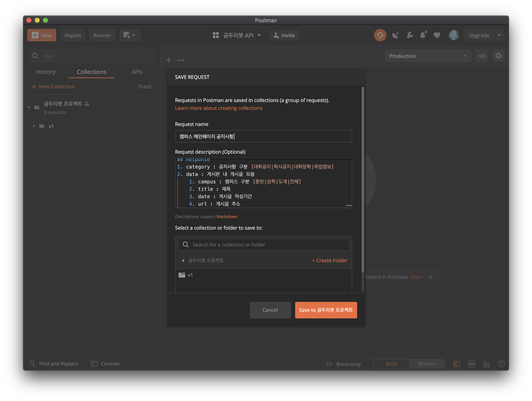
Task: Open the wrench settings icon
Action: click(410, 35)
